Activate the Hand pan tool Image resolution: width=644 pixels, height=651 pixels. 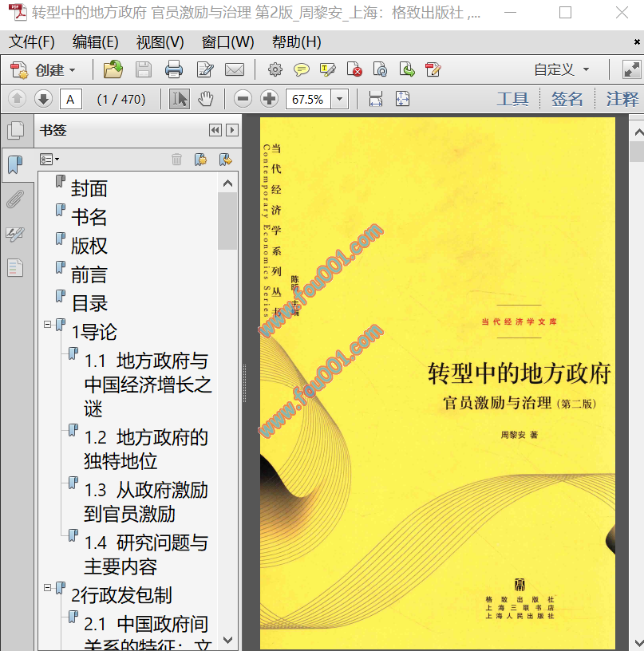tap(206, 99)
